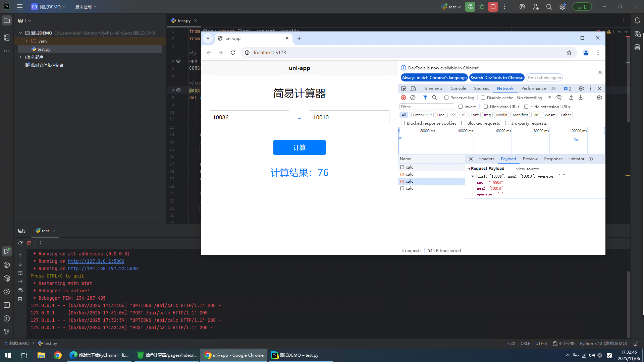Toggle device toolbar icon in DevTools
Screen dimensions: 644x362
(413, 88)
